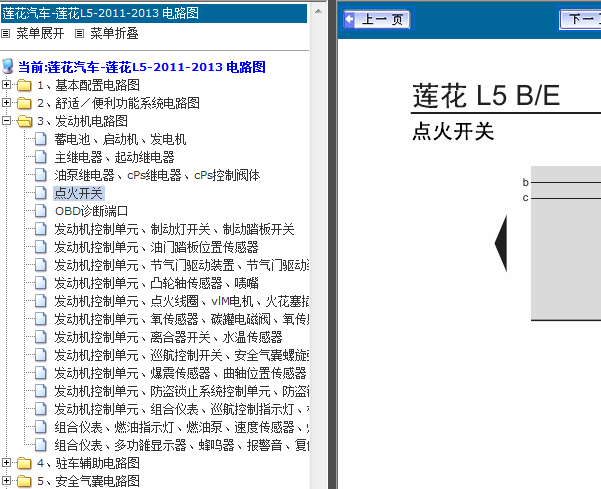Screen dimensions: 601x489
Task: Open 发动机控制单元、离合器开关、水温传感器
Action: (168, 337)
